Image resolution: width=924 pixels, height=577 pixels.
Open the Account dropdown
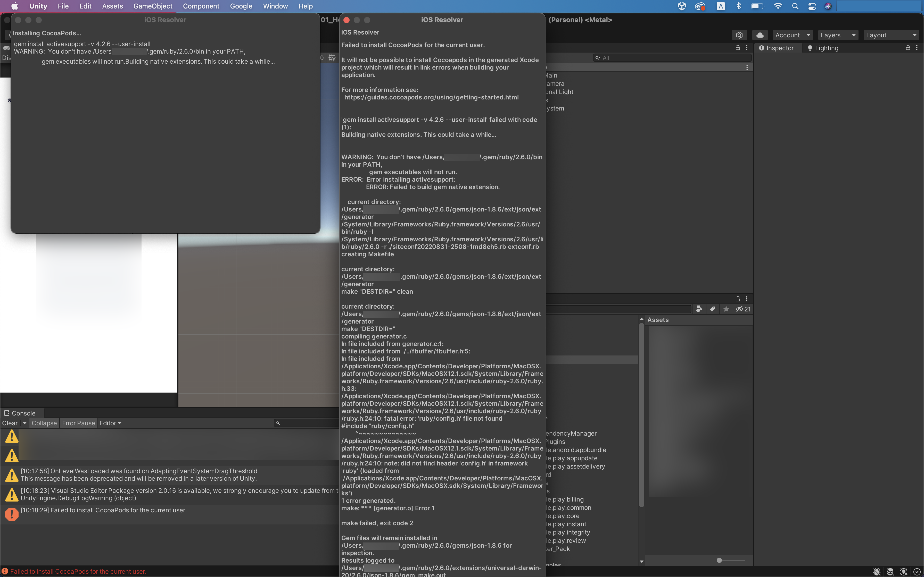point(793,35)
